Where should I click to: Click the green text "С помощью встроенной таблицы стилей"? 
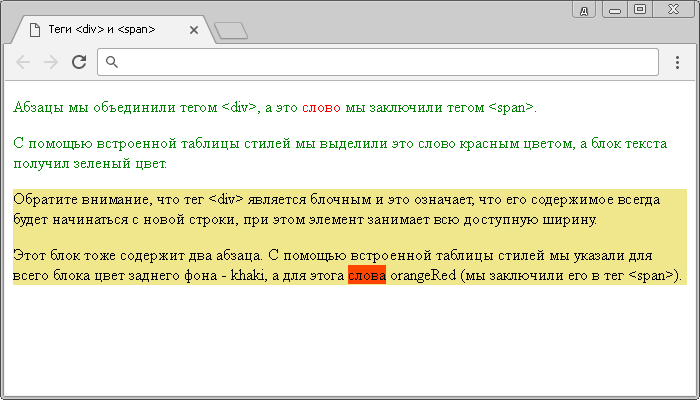152,144
